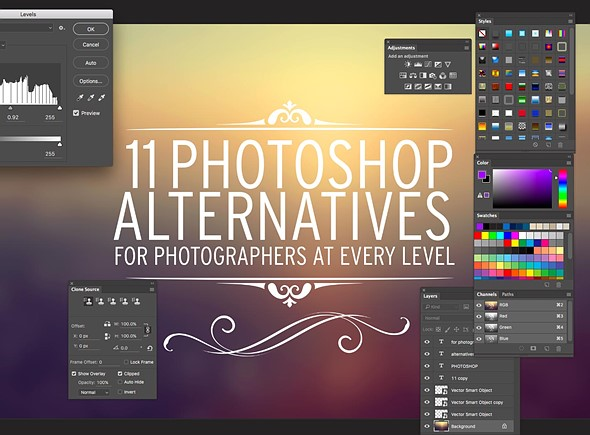The width and height of the screenshot is (590, 435).
Task: Select the Brightness/Contrast adjustment icon
Action: [x=408, y=64]
